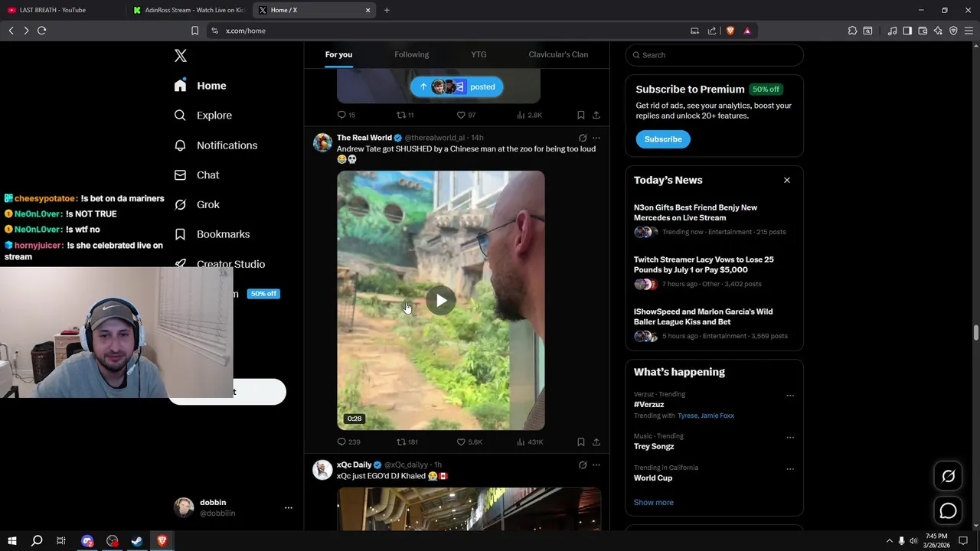Open browser extensions puzzle icon
The width and height of the screenshot is (980, 551).
click(852, 31)
